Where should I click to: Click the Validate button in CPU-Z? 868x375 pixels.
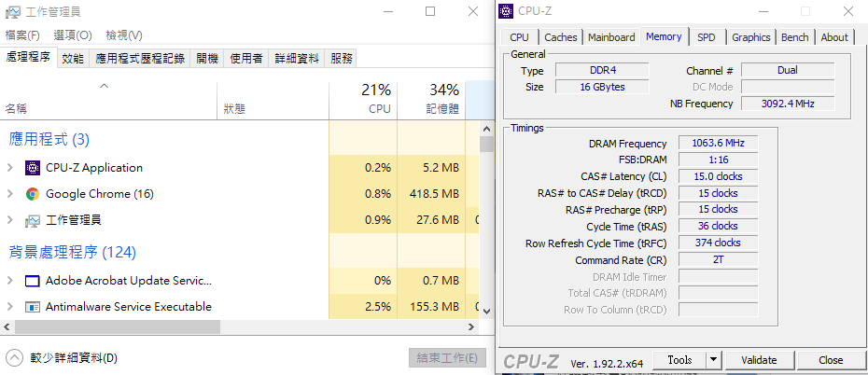(759, 360)
